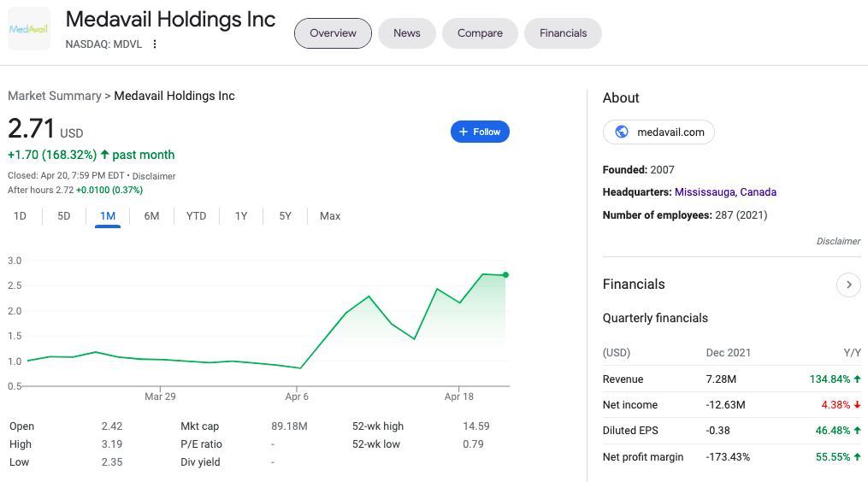
Task: Open the Disclaimer link in About panel
Action: [838, 241]
